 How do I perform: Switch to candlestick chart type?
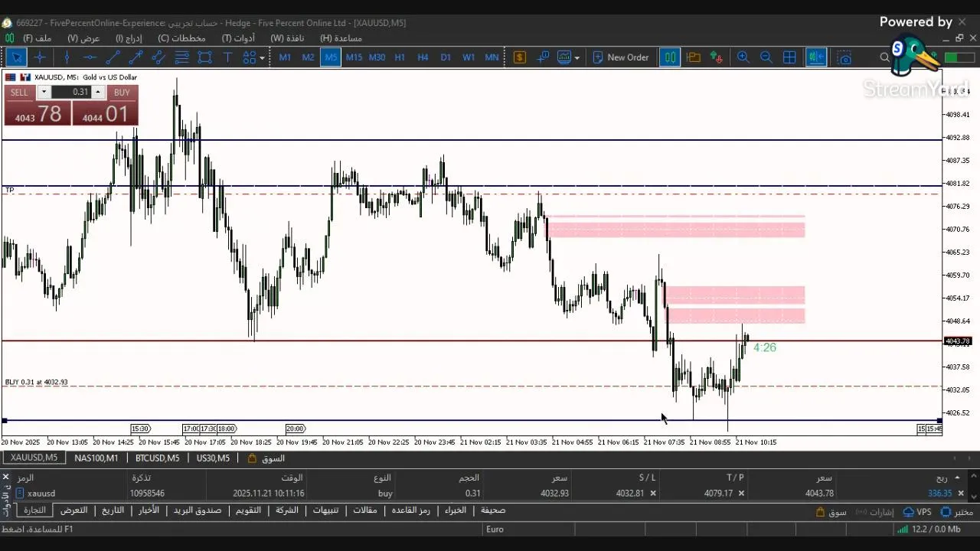[x=670, y=57]
